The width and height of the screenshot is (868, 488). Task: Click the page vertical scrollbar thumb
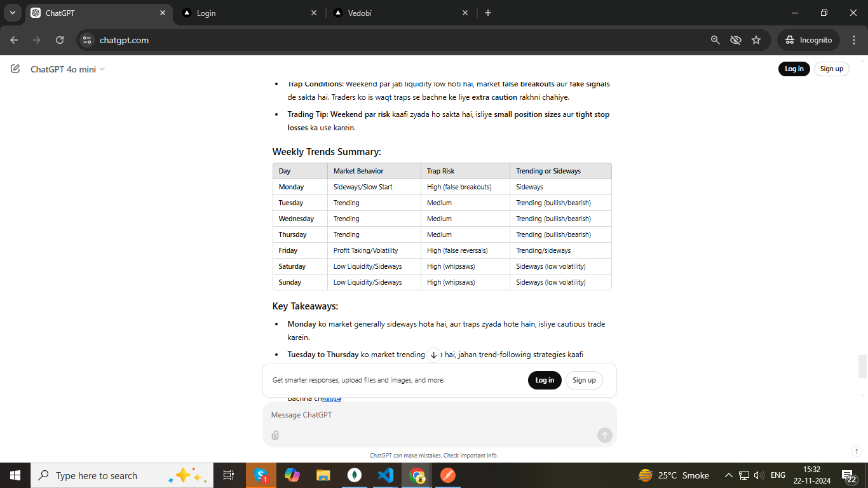click(x=862, y=367)
